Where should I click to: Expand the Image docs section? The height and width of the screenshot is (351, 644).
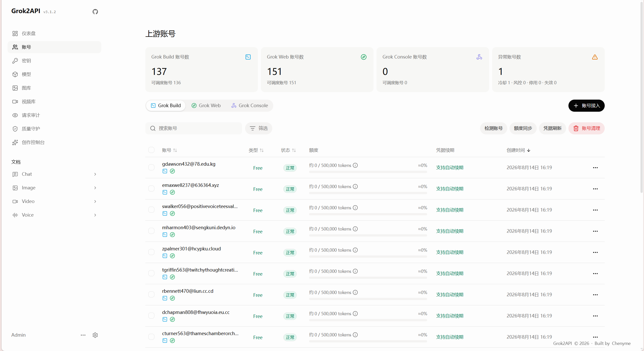pyautogui.click(x=54, y=188)
